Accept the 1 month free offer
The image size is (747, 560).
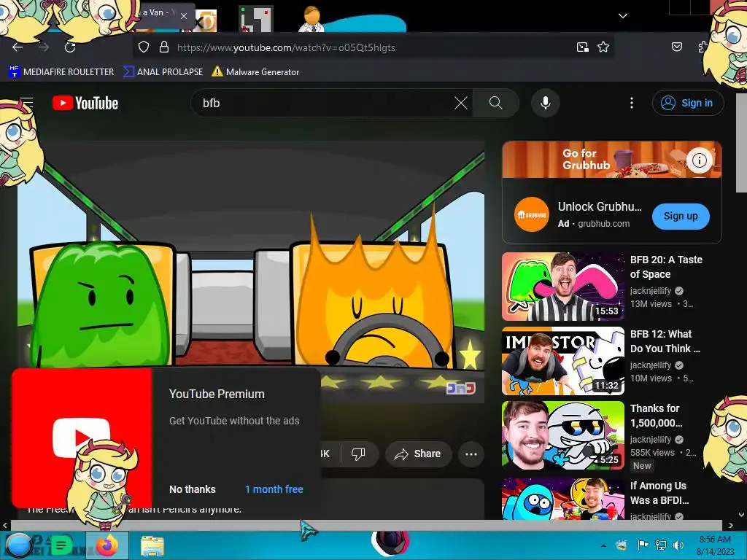274,489
